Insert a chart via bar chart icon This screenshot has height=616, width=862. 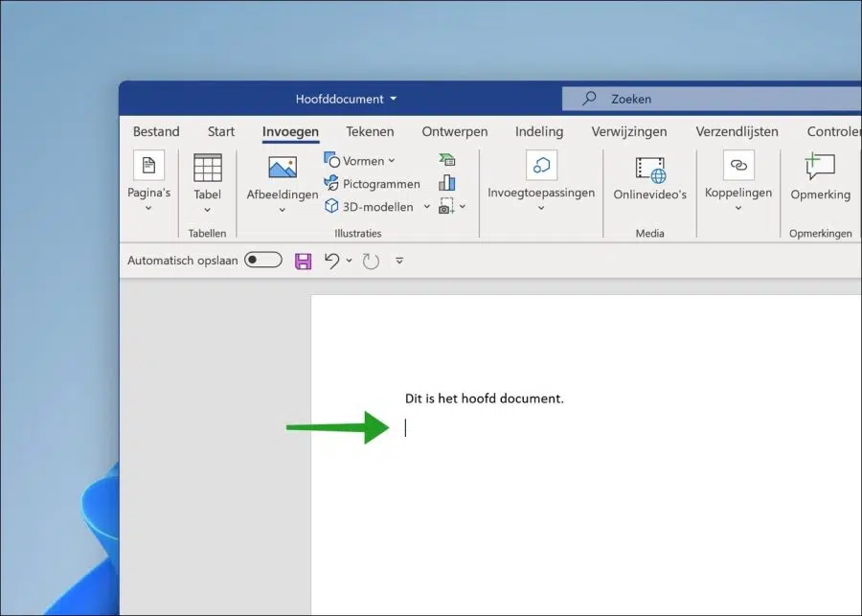(x=447, y=183)
